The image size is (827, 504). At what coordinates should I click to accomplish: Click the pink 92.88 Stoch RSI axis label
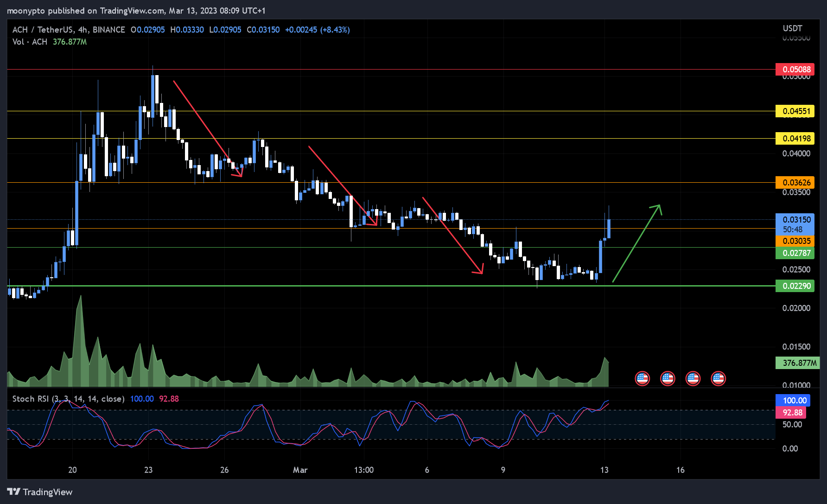791,413
